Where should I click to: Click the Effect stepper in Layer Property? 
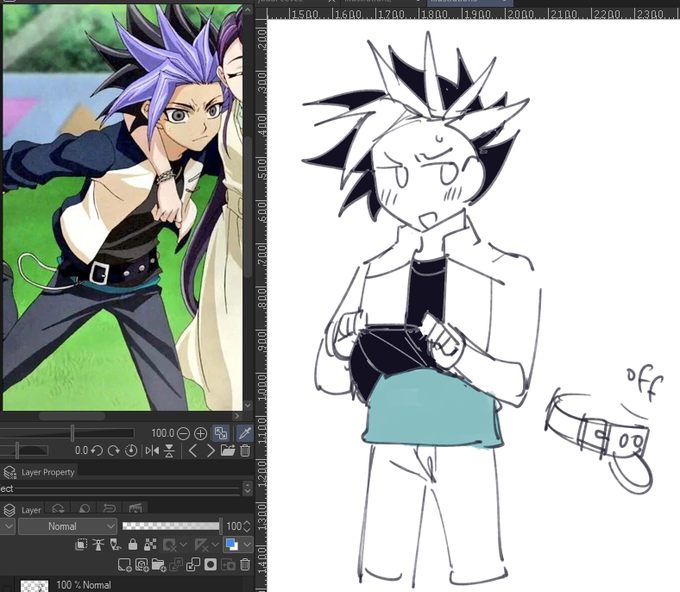pyautogui.click(x=247, y=489)
